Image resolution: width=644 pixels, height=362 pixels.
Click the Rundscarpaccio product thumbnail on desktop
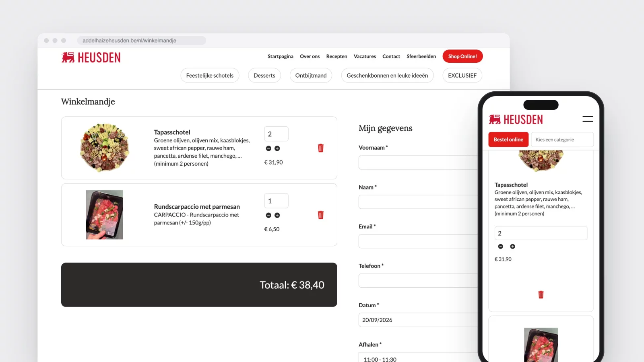coord(105,215)
